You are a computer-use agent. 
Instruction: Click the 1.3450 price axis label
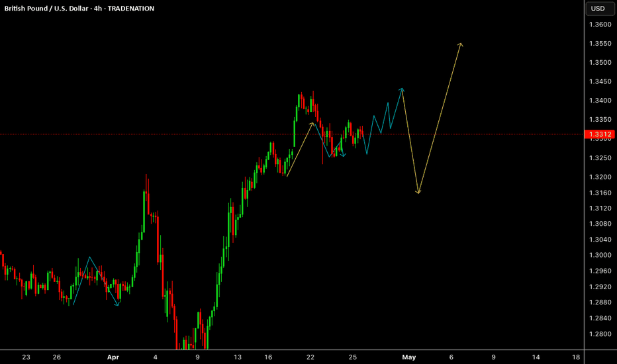click(x=600, y=81)
